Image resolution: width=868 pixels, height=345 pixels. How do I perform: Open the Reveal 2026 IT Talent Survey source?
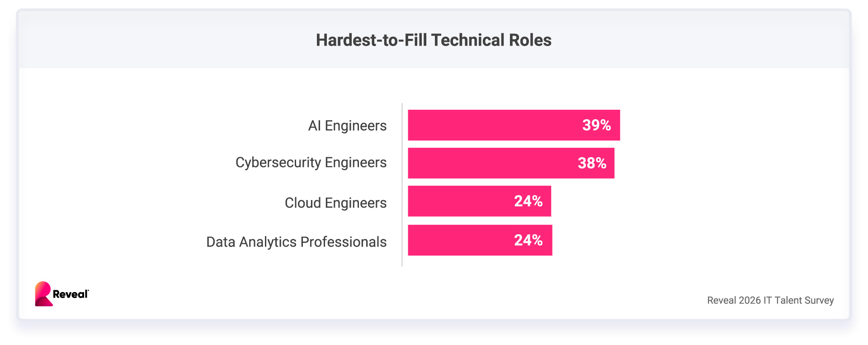[x=770, y=300]
